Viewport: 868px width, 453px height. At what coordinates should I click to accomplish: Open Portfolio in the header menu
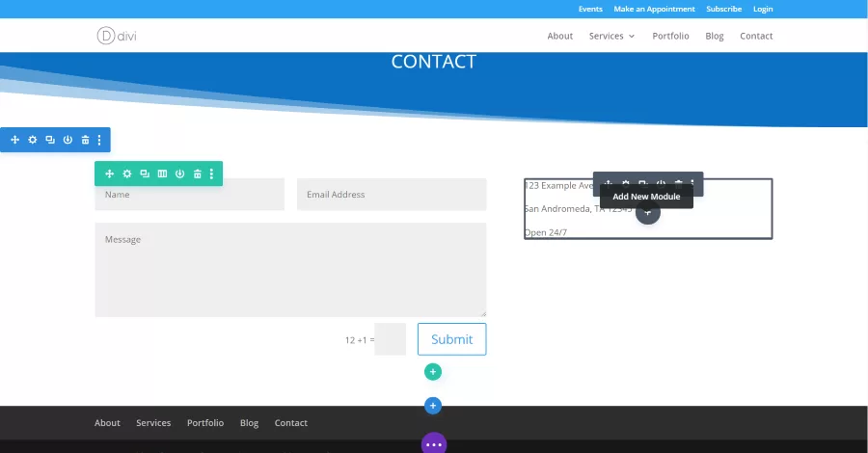(x=670, y=36)
